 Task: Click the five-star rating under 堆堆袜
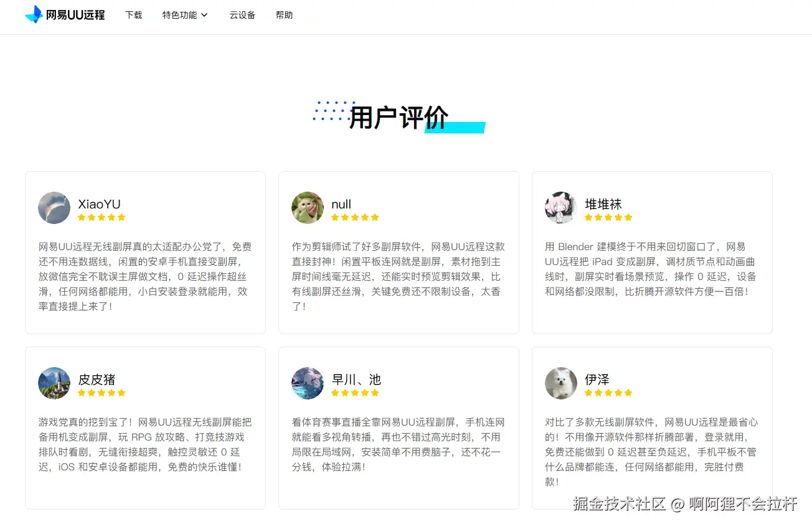608,217
